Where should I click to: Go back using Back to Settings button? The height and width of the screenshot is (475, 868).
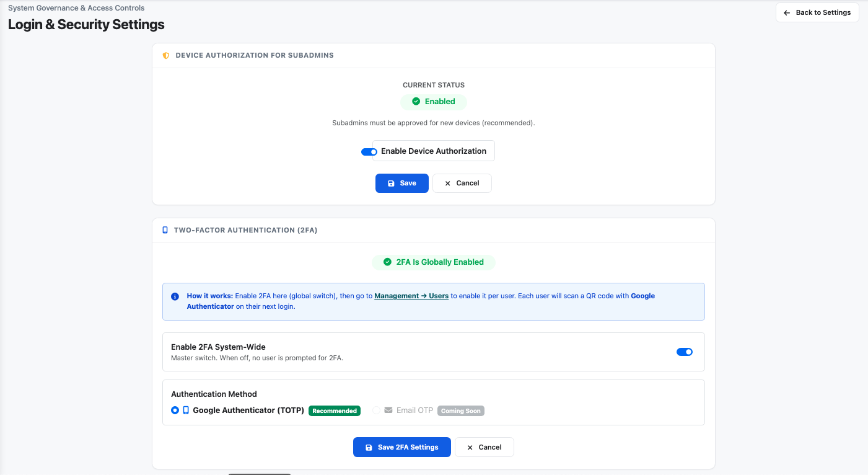pyautogui.click(x=817, y=12)
